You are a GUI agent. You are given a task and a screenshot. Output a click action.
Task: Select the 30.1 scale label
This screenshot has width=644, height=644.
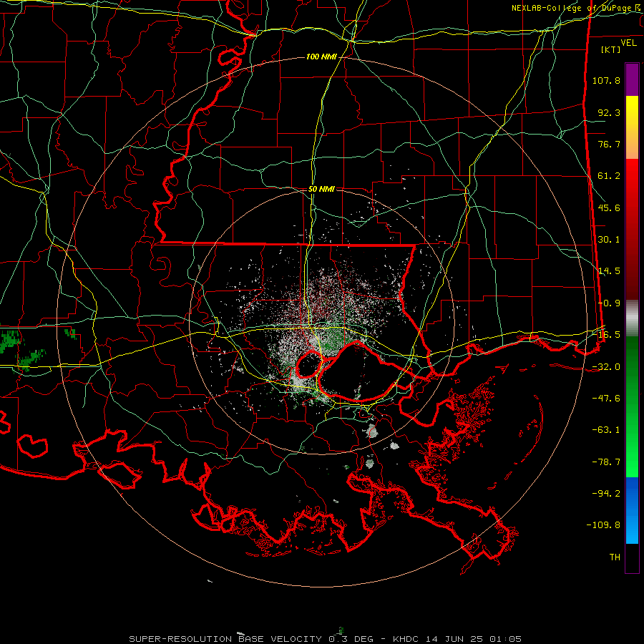pos(609,240)
